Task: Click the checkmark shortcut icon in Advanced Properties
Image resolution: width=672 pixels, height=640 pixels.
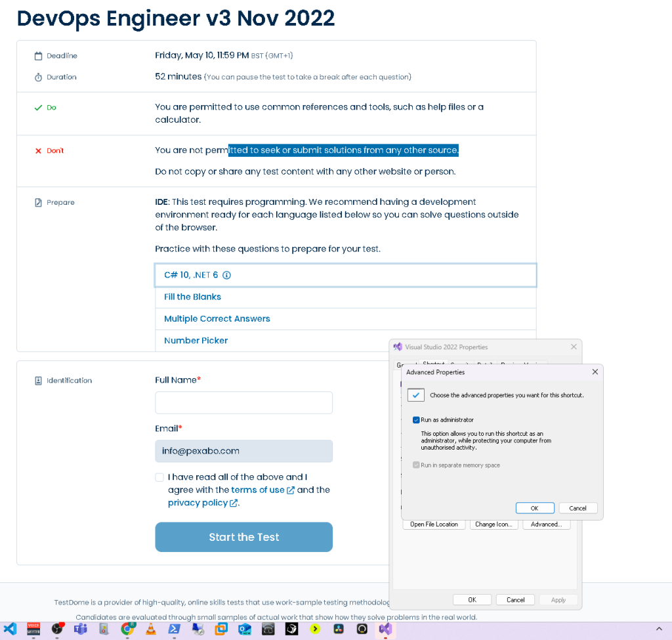Action: click(x=415, y=395)
